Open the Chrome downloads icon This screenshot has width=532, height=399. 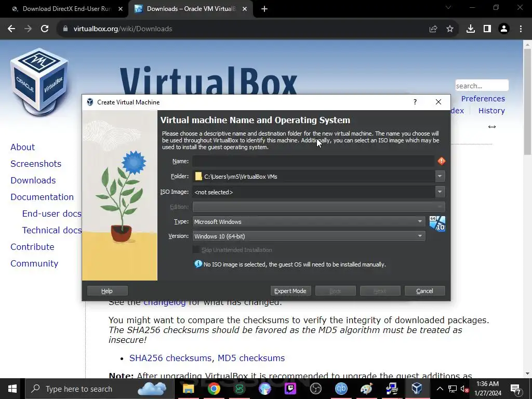(471, 29)
